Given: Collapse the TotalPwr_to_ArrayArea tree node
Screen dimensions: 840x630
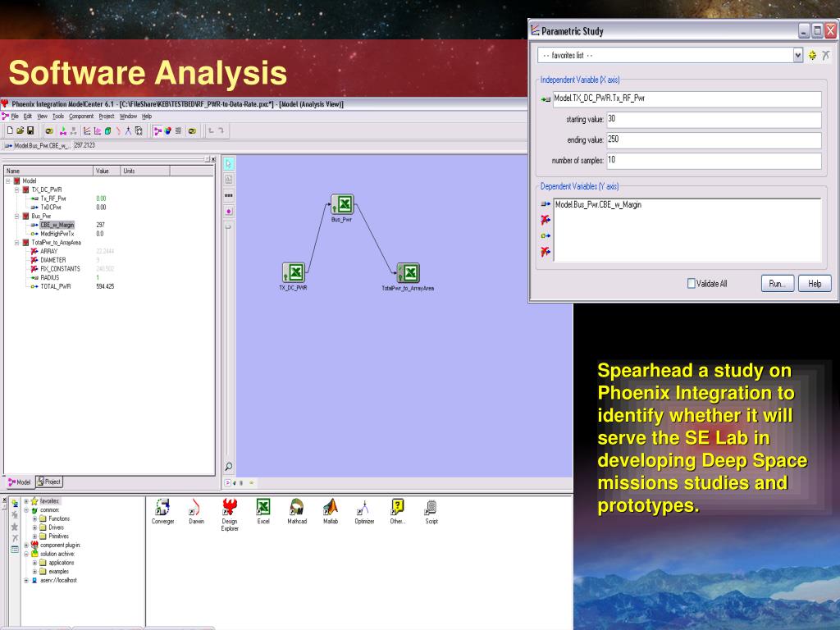Looking at the screenshot, I should (16, 243).
